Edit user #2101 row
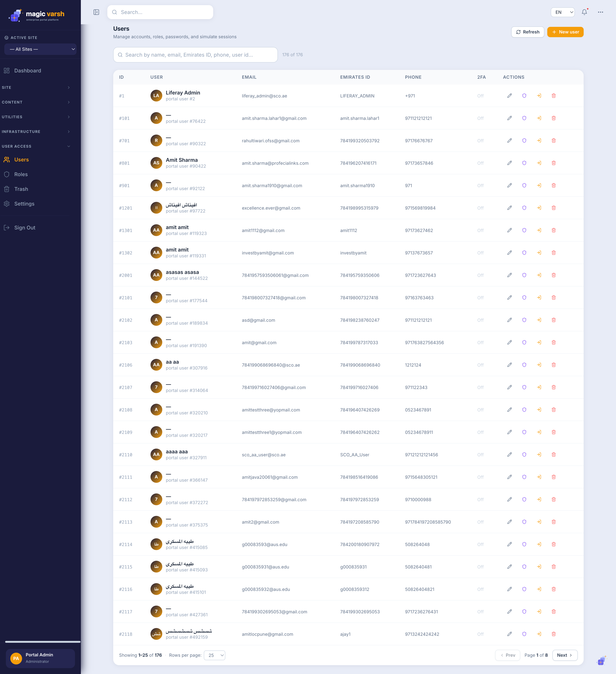The image size is (616, 674). pos(509,297)
